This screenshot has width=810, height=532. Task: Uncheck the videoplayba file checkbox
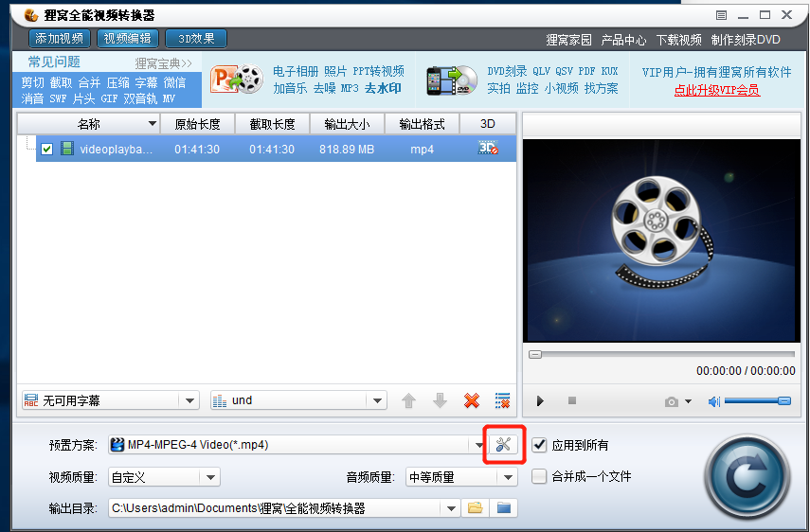[x=47, y=150]
